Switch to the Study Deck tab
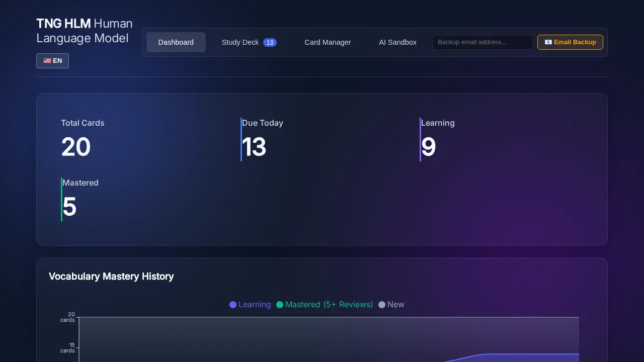 pyautogui.click(x=249, y=42)
